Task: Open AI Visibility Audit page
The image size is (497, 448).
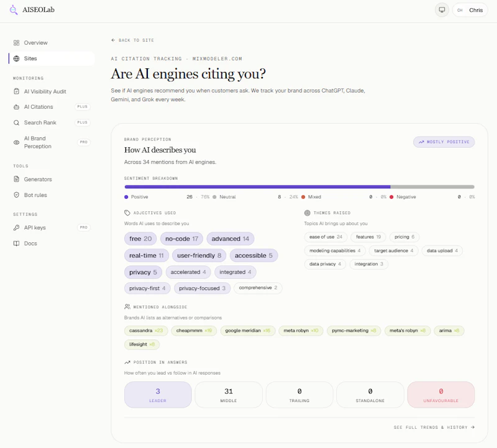Action: (52, 91)
